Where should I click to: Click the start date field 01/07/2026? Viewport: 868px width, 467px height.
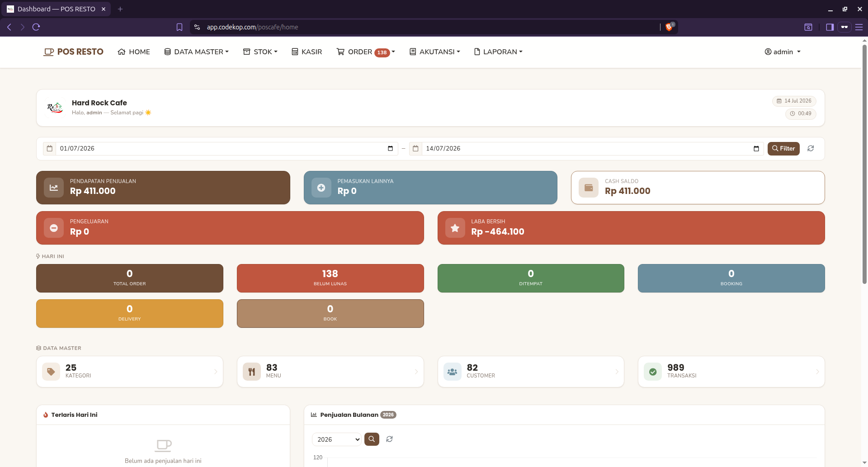226,148
